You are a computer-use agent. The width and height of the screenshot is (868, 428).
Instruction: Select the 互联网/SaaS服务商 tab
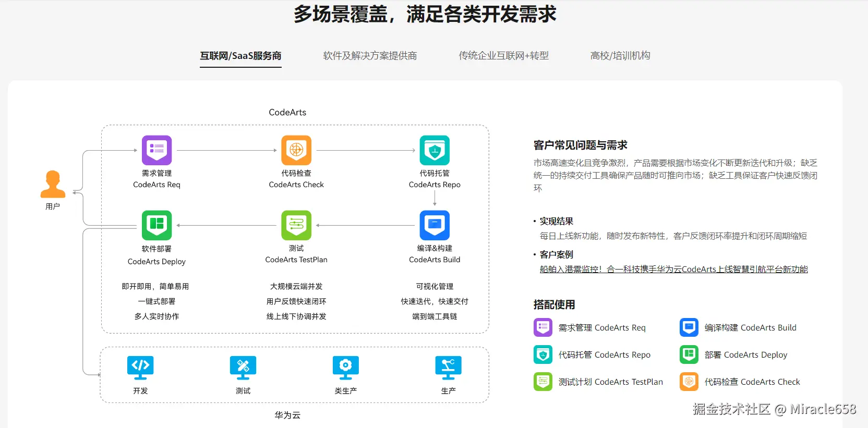pos(240,56)
